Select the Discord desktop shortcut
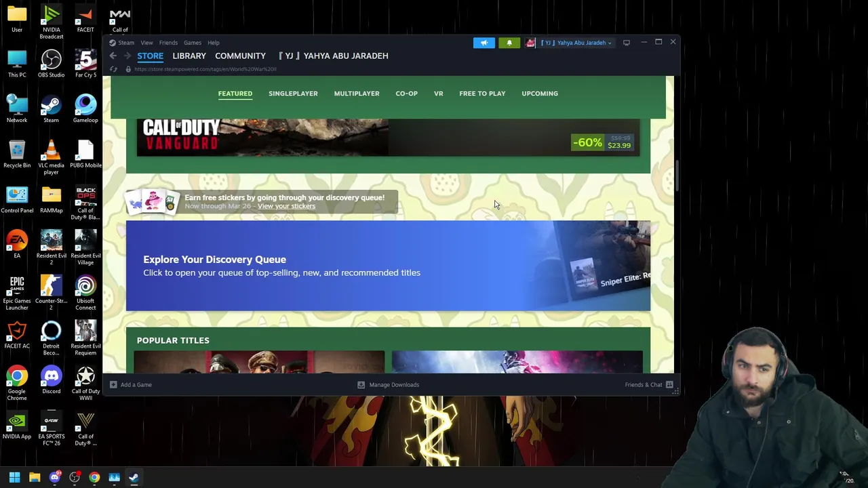Image resolution: width=868 pixels, height=488 pixels. point(51,380)
